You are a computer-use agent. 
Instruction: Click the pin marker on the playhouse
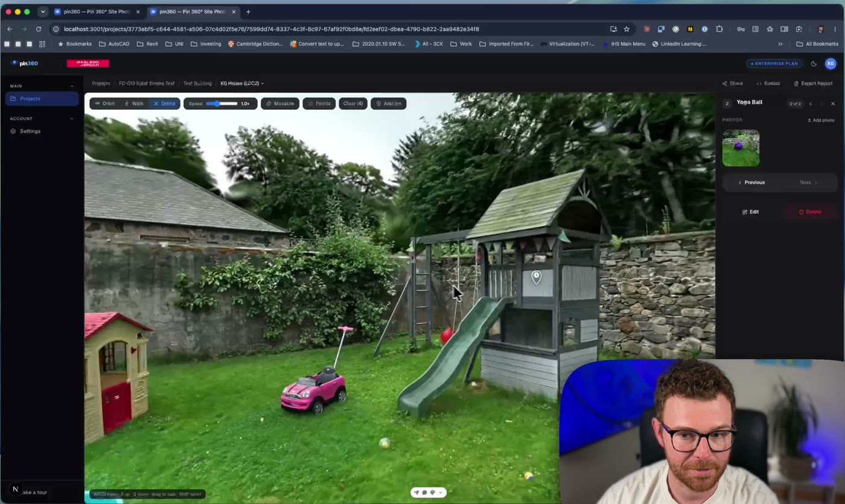pos(536,277)
